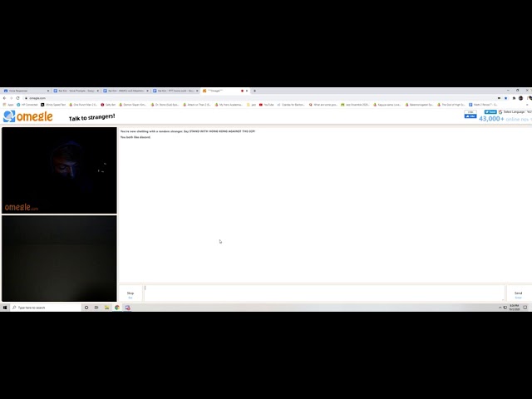Open a new browser tab

tap(255, 91)
